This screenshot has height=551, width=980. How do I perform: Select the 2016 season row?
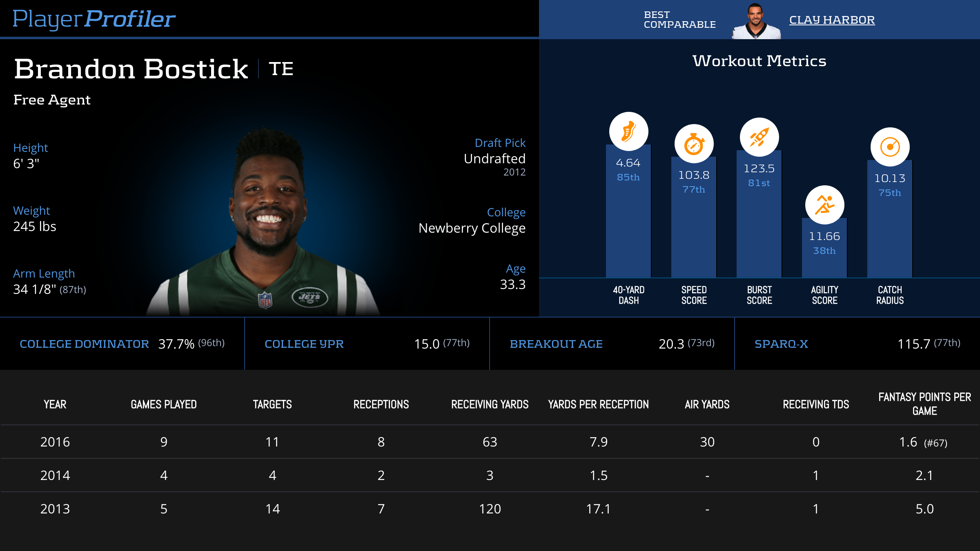(55, 442)
